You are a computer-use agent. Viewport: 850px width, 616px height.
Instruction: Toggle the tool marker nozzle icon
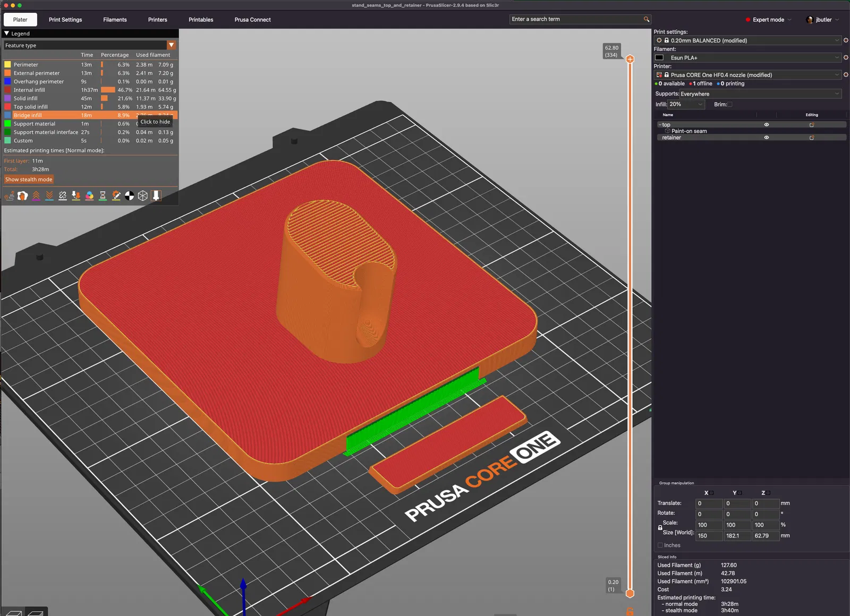click(156, 196)
